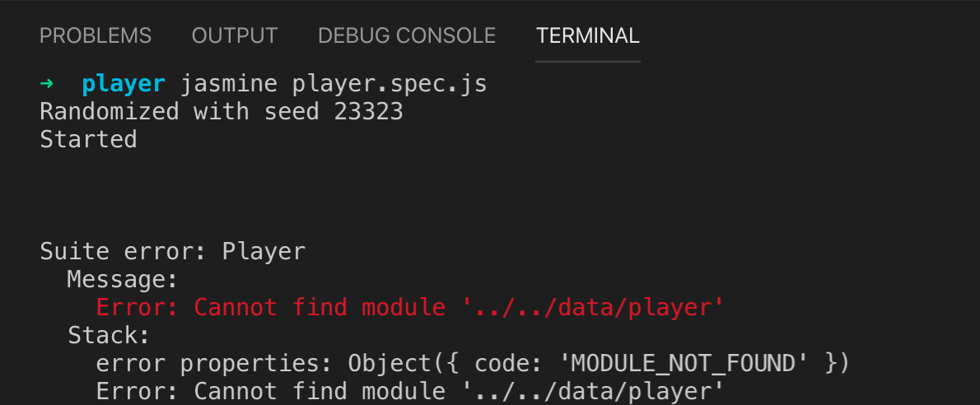Viewport: 980px width, 405px height.
Task: Click the seed number 23323
Action: pos(369,112)
